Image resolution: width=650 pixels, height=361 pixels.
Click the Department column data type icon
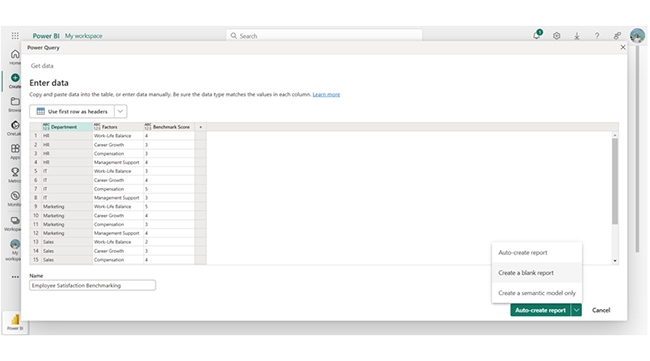point(46,127)
